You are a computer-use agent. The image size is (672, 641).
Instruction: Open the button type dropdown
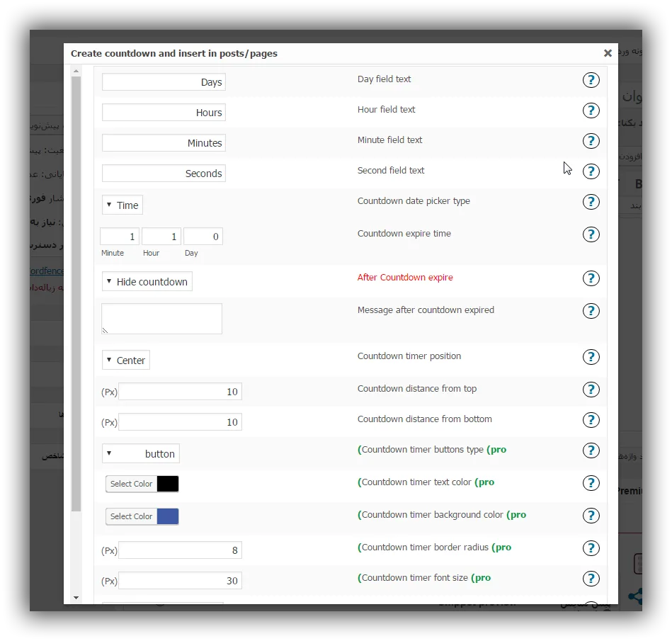point(141,453)
